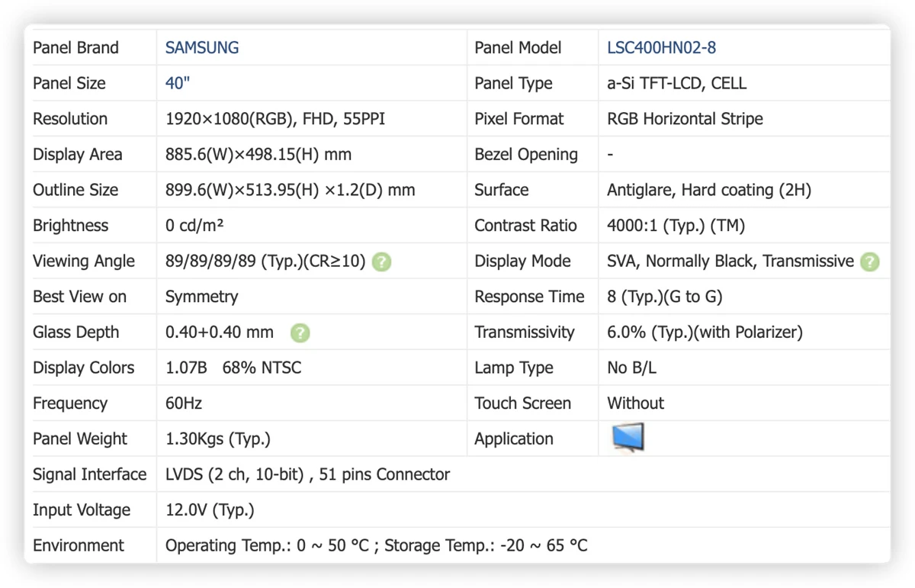
Task: Open the SAMSUNG panel brand link
Action: pos(202,47)
